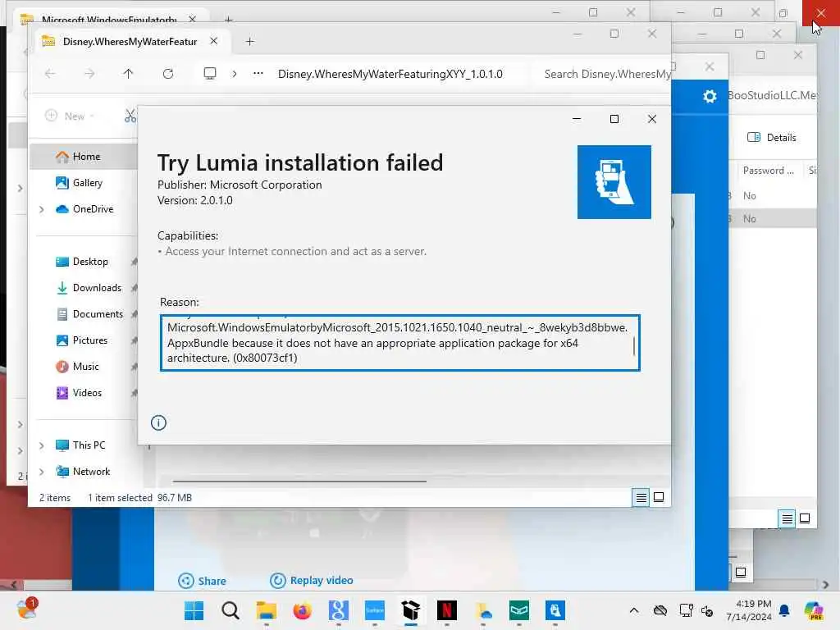Click the Back arrow in Explorer
Screen dimensions: 840x630
[50, 74]
